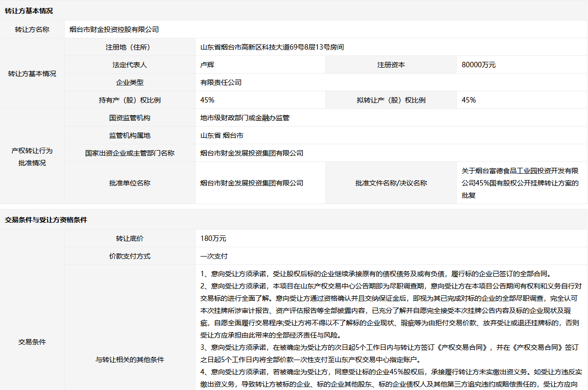Click the 转让方基本情况 section header

tap(29, 11)
